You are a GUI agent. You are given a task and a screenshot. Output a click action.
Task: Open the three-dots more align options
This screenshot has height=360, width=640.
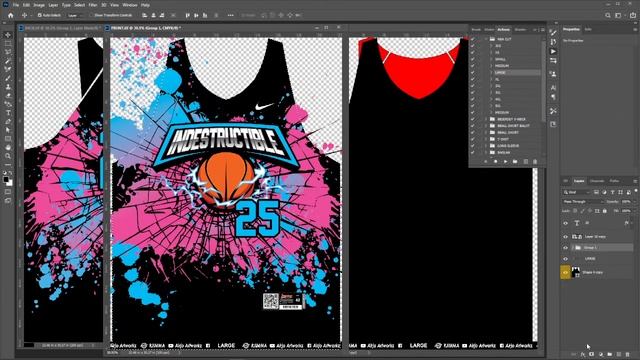click(x=231, y=15)
